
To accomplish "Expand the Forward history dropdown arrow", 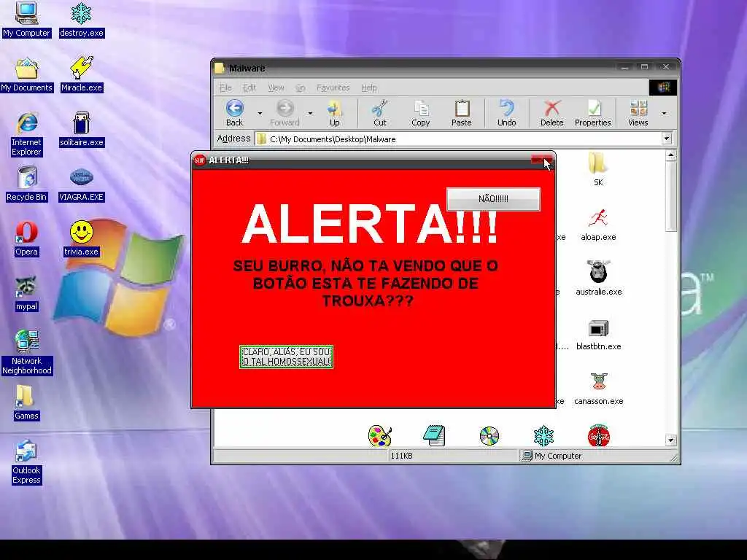I will coord(310,113).
